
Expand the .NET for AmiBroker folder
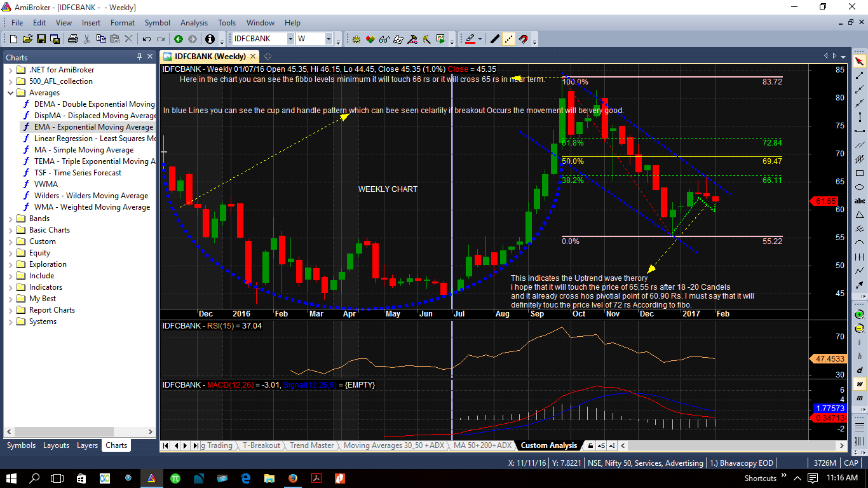pyautogui.click(x=10, y=70)
